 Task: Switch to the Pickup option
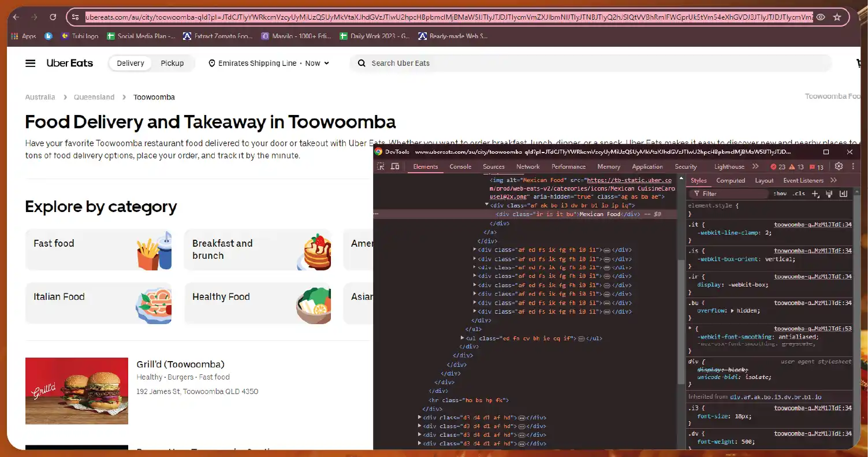pyautogui.click(x=172, y=63)
